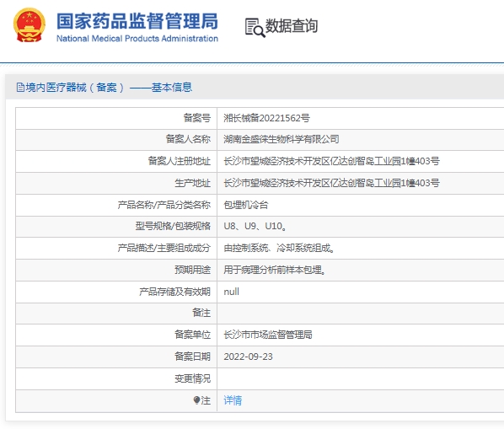Image resolution: width=504 pixels, height=429 pixels.
Task: Open the 详情 details link
Action: click(233, 400)
